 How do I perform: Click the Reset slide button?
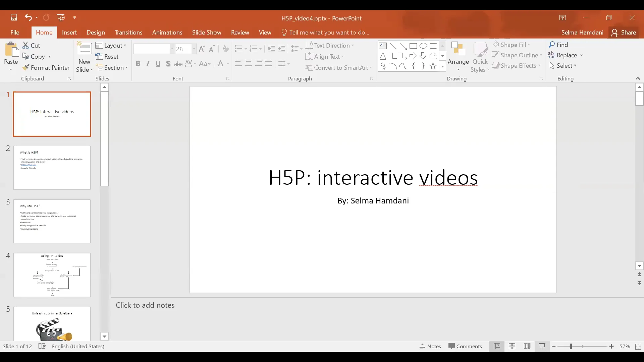pos(107,56)
